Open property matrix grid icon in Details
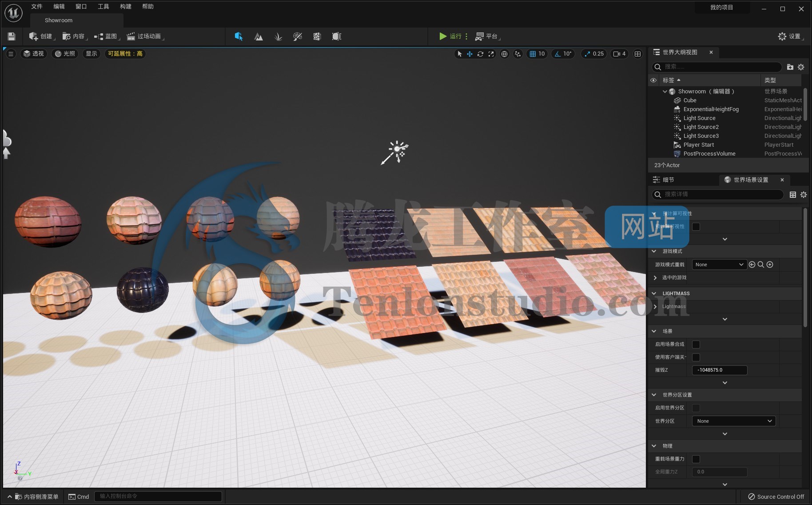This screenshot has height=505, width=812. (792, 195)
